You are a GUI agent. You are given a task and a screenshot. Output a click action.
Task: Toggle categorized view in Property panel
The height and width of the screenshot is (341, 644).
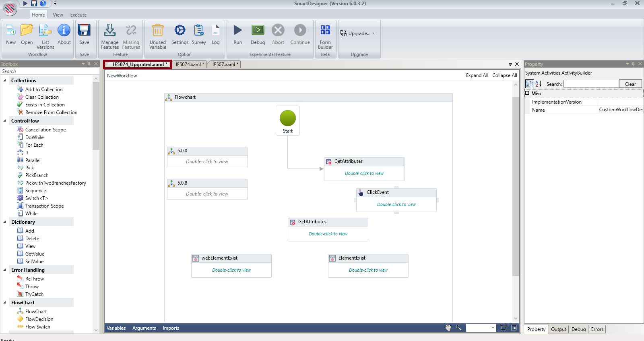click(x=529, y=84)
